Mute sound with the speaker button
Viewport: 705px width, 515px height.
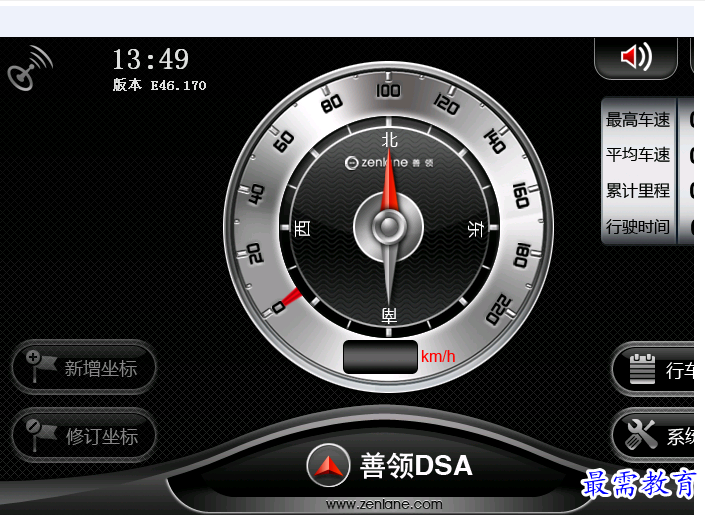click(636, 57)
